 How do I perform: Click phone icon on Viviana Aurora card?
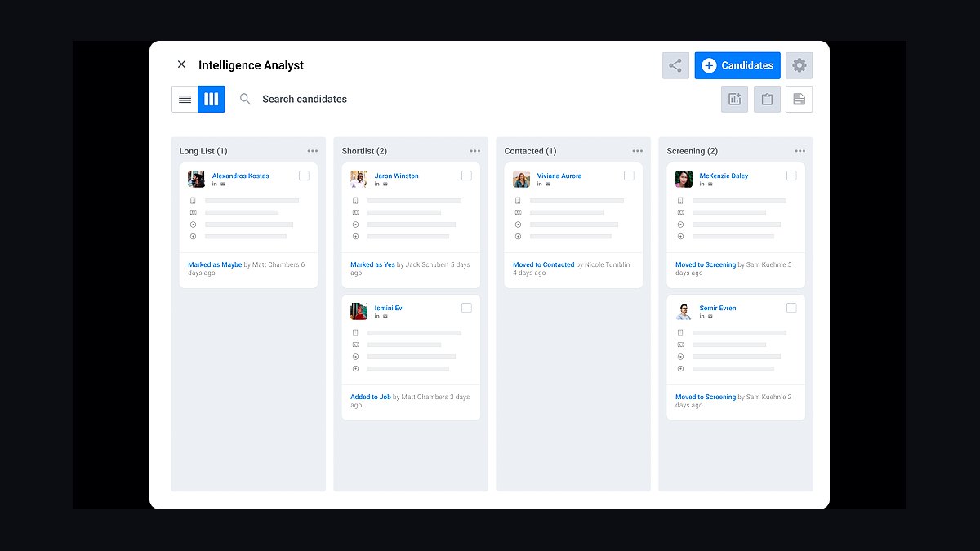point(518,201)
